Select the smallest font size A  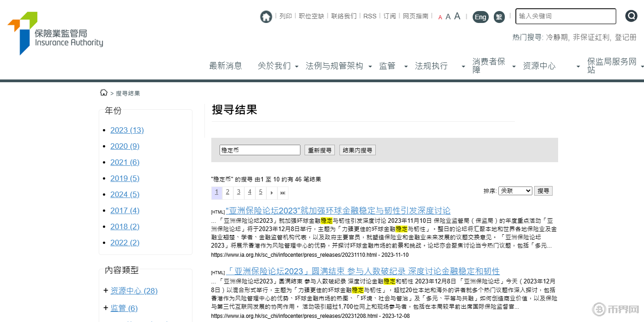(440, 17)
